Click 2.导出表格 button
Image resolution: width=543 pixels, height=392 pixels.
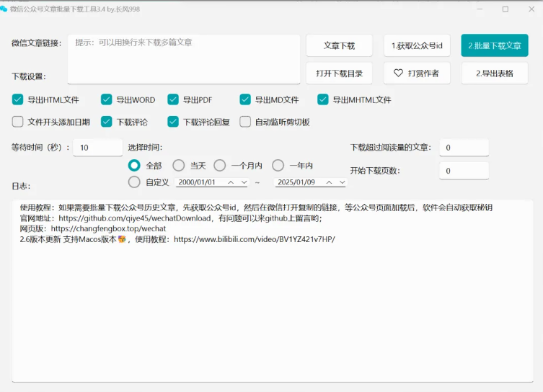[x=495, y=73]
